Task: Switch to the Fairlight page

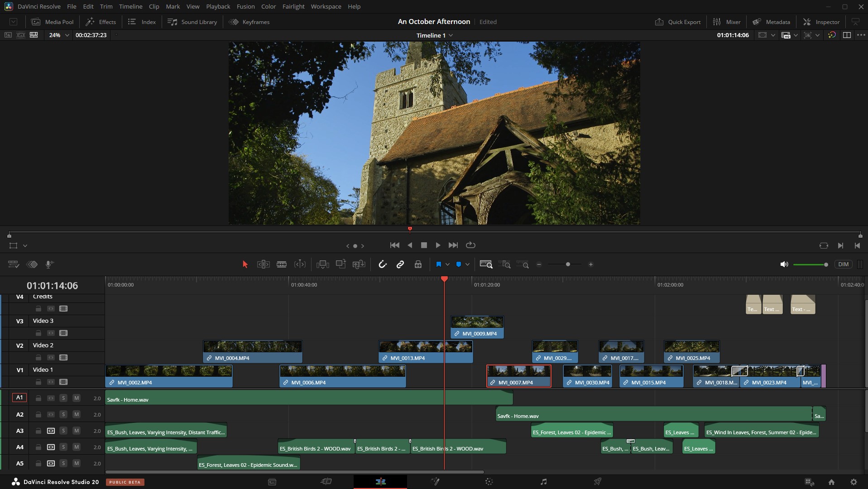Action: [x=543, y=482]
